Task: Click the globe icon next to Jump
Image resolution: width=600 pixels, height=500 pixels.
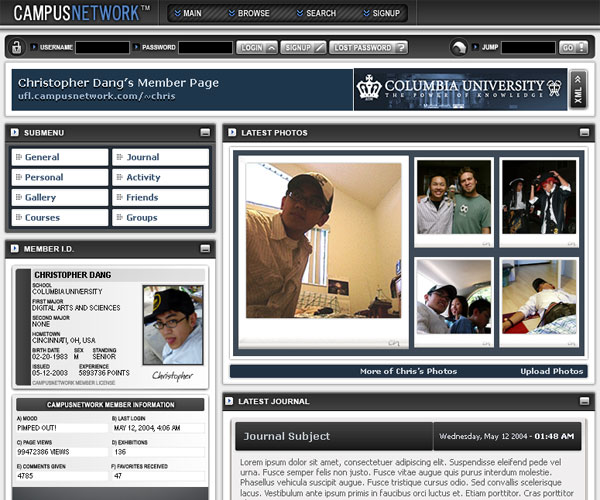Action: 458,47
